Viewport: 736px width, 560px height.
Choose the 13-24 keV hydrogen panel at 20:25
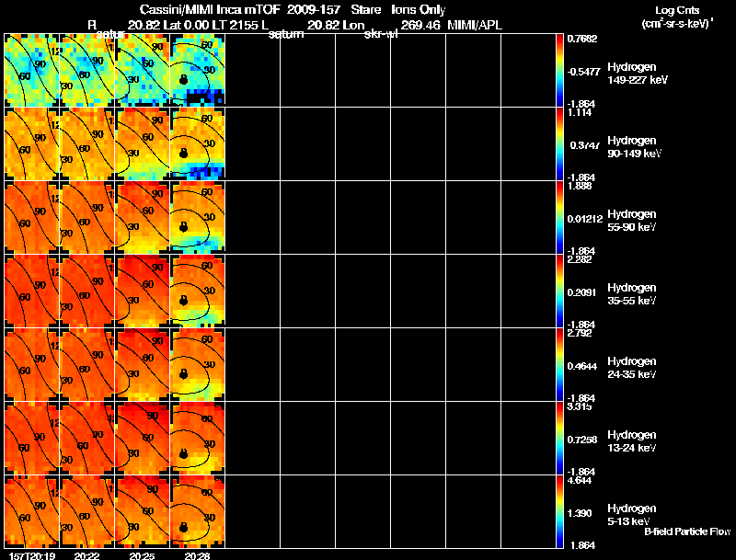point(143,438)
